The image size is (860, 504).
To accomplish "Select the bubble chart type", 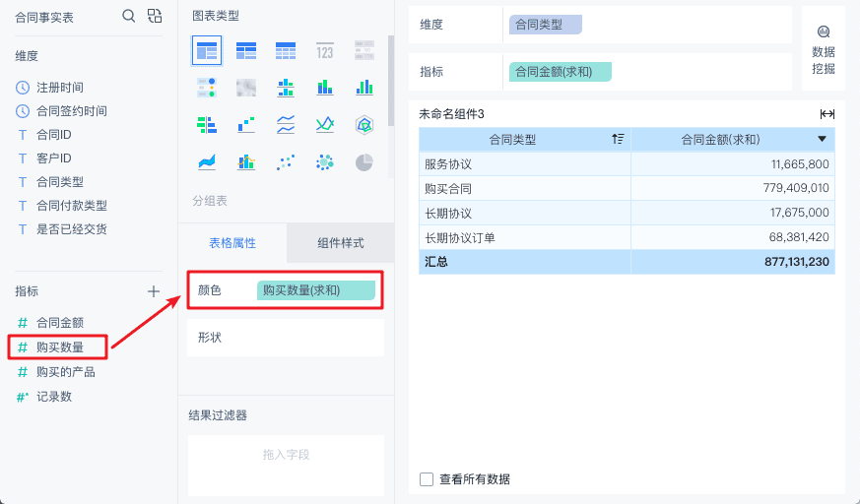I will [325, 162].
